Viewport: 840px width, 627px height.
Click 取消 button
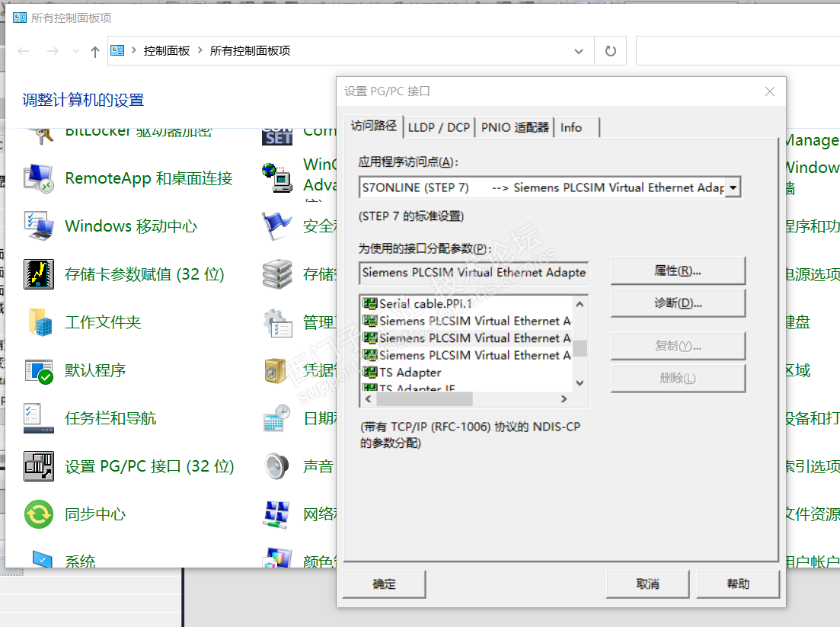pyautogui.click(x=647, y=584)
